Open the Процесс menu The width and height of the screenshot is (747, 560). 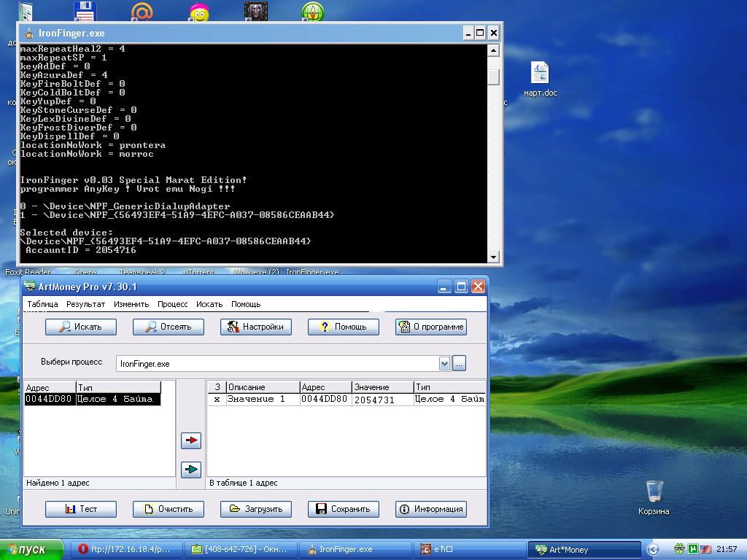tap(172, 304)
